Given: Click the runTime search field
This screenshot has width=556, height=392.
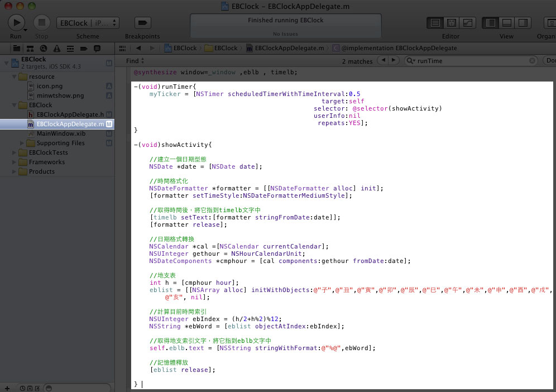Looking at the screenshot, I should pos(472,61).
